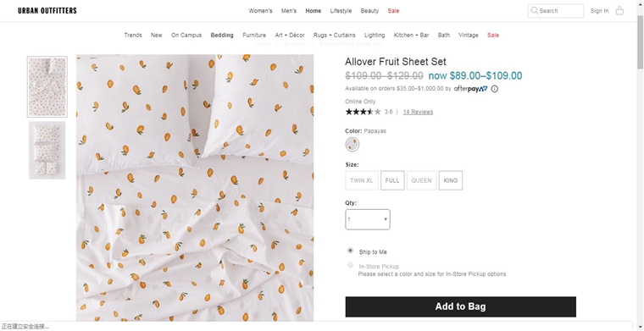The width and height of the screenshot is (644, 331).
Task: Select the Papayas color swatch
Action: (353, 145)
